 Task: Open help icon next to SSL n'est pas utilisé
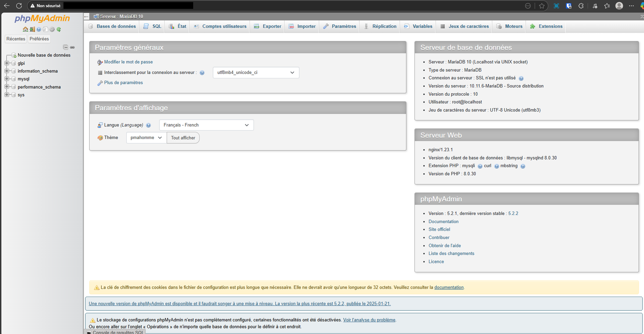click(x=521, y=78)
